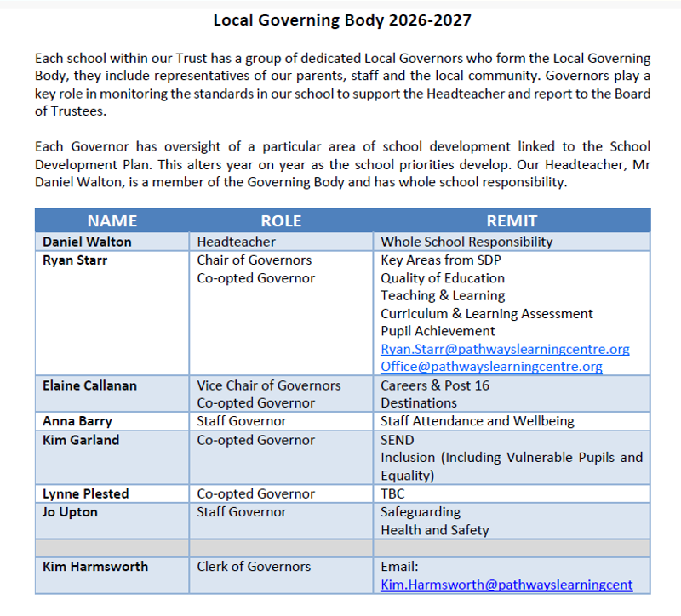Click 'Quality of Education' text

pyautogui.click(x=443, y=278)
